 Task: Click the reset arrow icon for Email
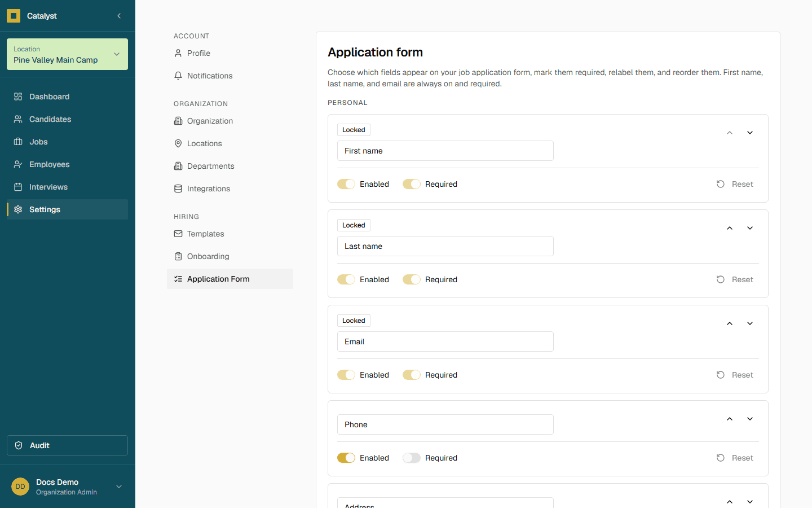[x=721, y=375]
